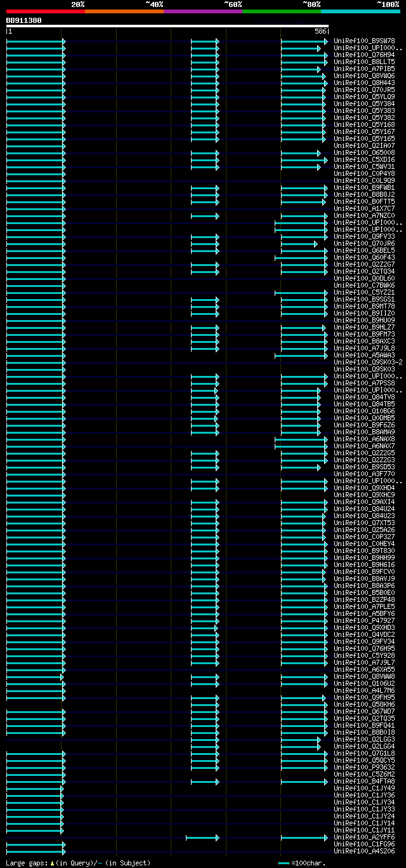Select the UniRef100_Q9XHC9 entry
Screen dimensions: 406x868
[x=364, y=495]
